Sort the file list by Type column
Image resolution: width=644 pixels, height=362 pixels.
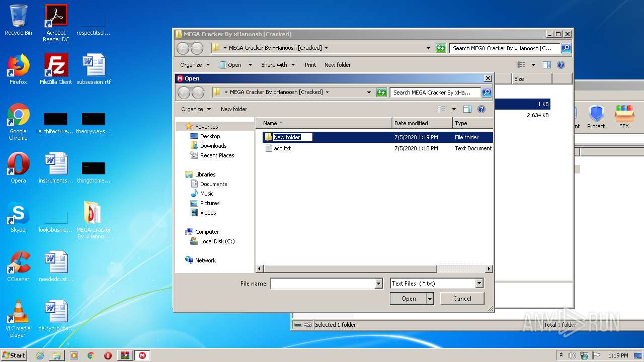tap(472, 123)
